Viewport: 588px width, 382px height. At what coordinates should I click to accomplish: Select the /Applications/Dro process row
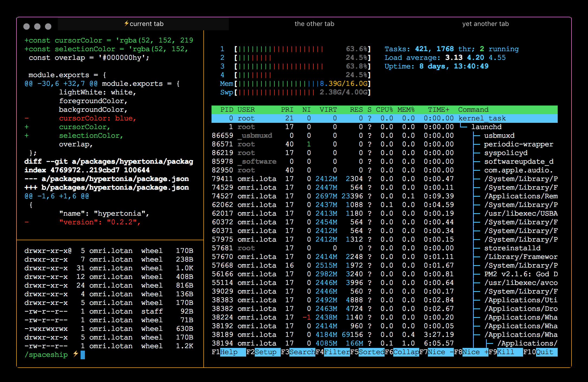[x=384, y=309]
